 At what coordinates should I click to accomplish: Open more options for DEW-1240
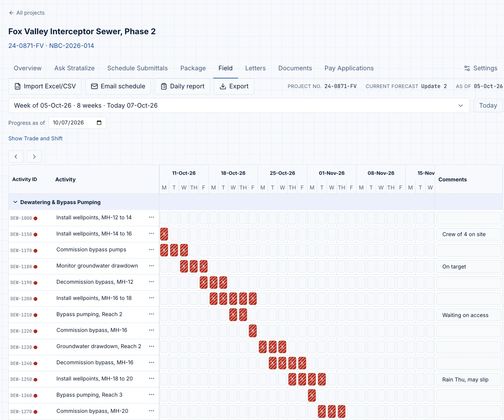[152, 362]
